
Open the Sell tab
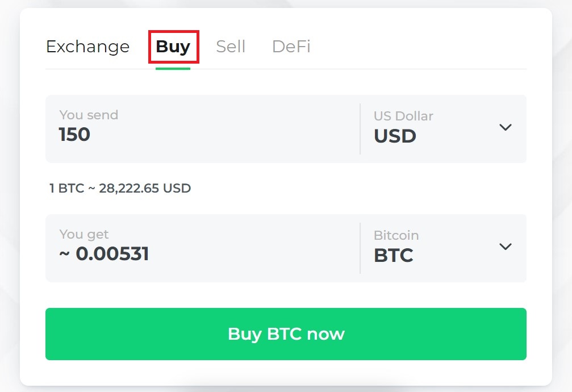(231, 47)
